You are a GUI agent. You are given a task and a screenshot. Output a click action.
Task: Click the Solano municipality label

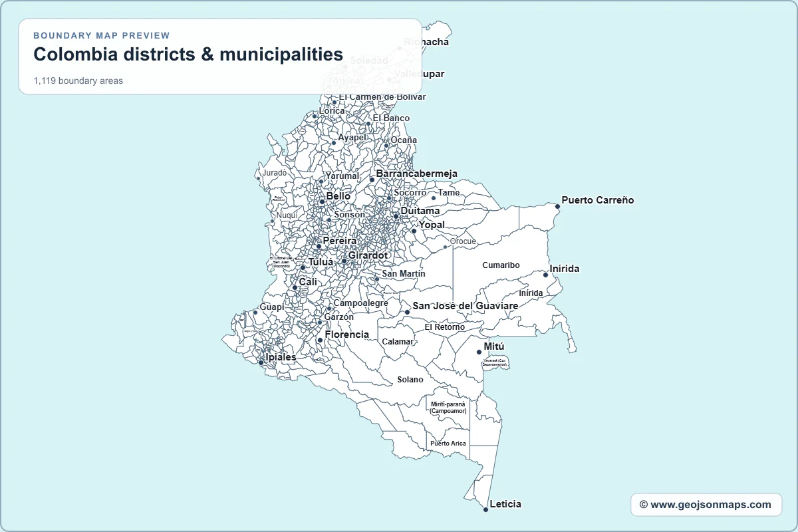tap(410, 380)
